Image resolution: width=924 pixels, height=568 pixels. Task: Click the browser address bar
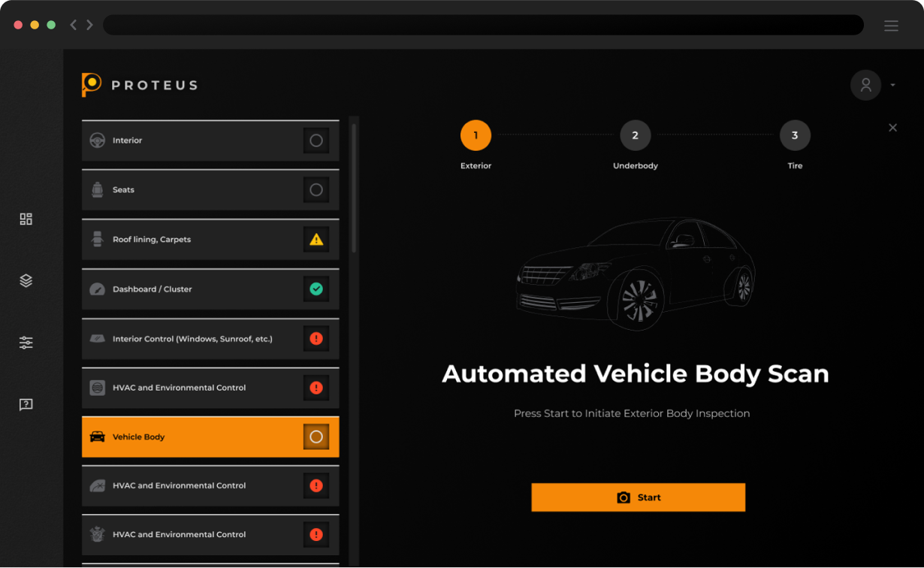tap(483, 25)
